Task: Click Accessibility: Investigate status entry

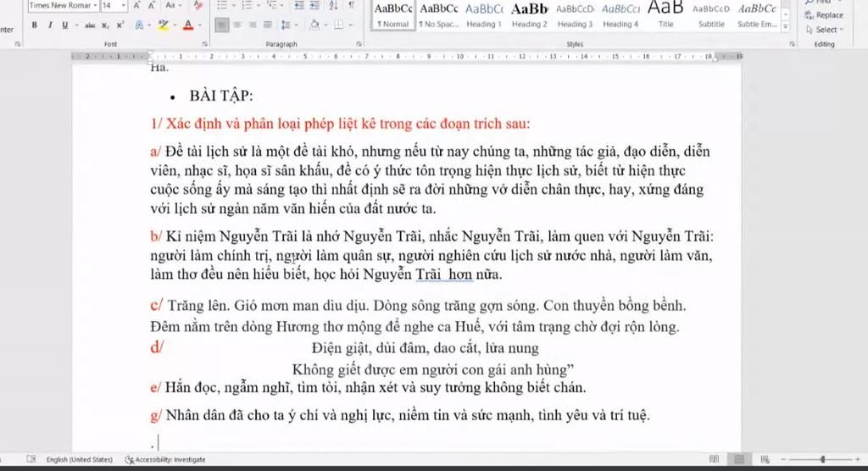Action: pos(165,460)
